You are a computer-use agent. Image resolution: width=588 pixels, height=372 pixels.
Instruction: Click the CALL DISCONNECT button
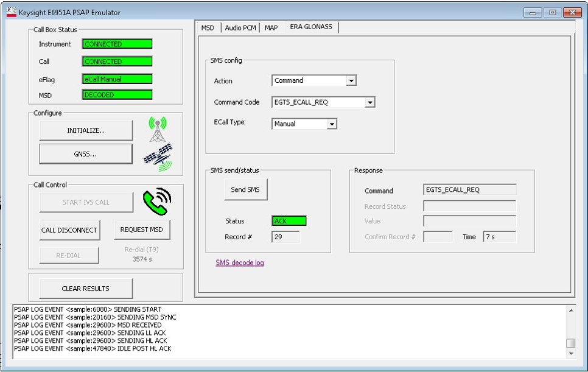click(x=69, y=230)
